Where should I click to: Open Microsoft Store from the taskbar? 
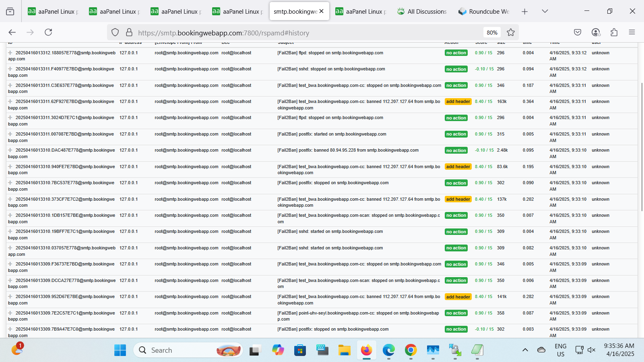point(300,350)
